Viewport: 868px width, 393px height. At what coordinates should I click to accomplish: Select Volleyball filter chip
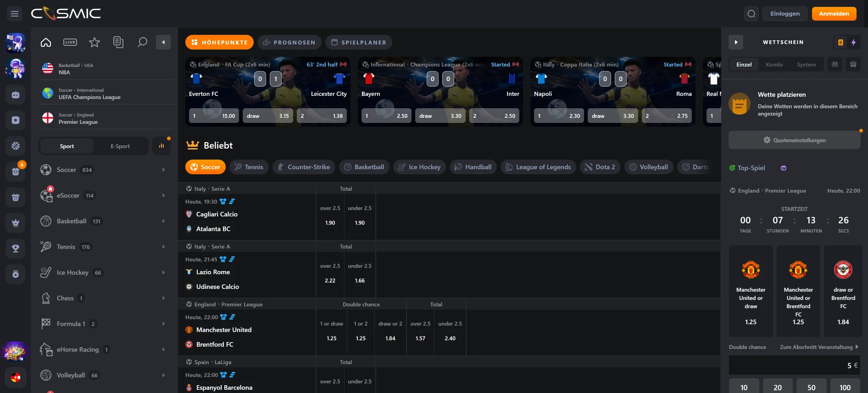coord(649,167)
